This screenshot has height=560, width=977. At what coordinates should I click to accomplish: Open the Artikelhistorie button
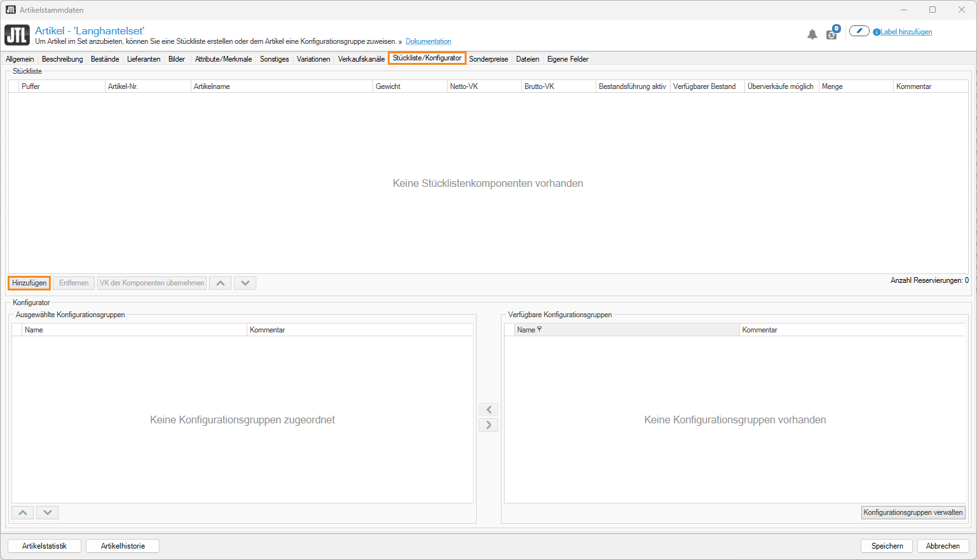click(x=123, y=546)
